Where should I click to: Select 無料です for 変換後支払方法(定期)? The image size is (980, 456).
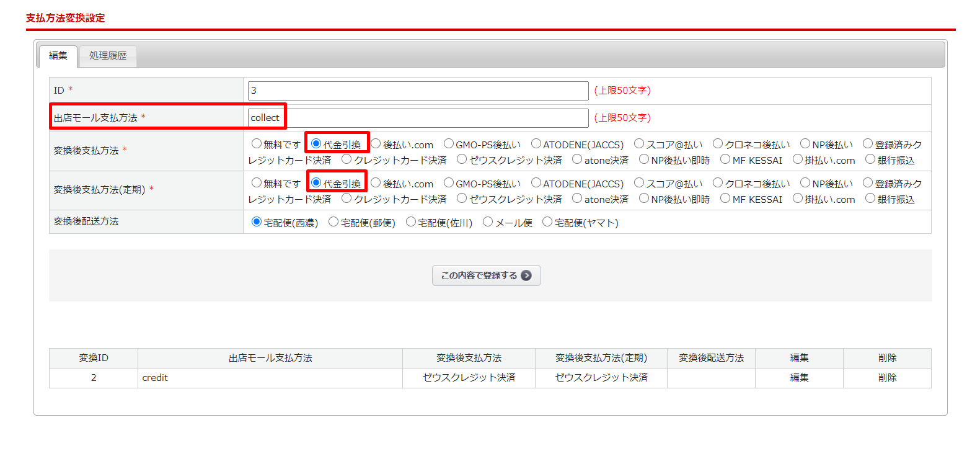tap(257, 183)
